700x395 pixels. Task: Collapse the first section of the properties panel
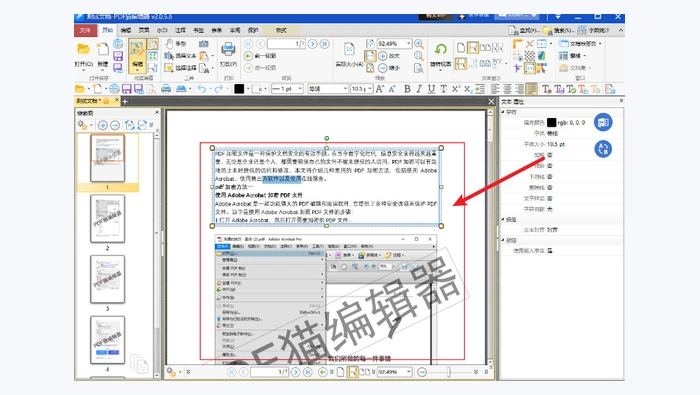504,112
